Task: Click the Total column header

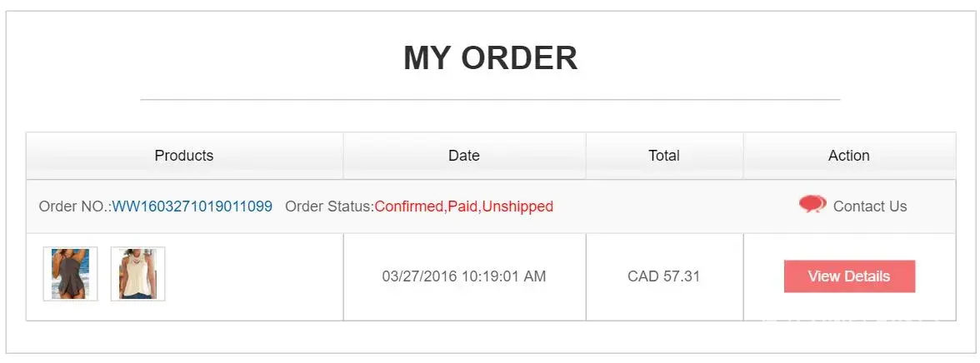Action: [664, 156]
